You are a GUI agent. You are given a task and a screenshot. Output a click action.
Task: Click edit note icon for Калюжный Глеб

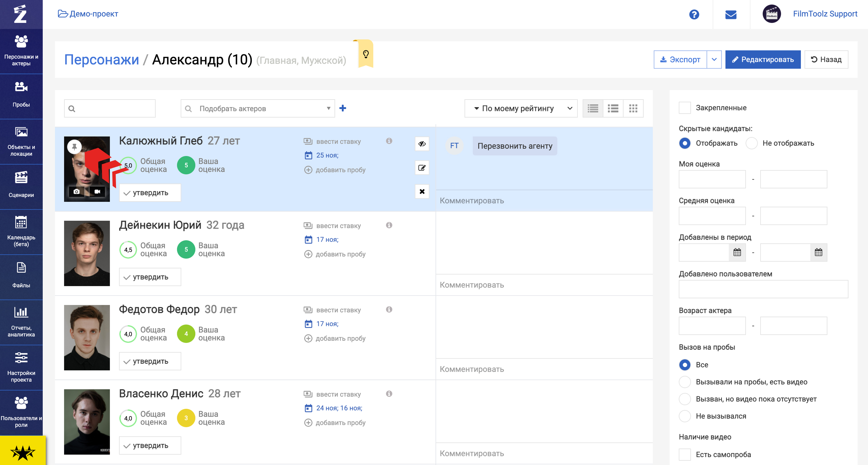point(421,168)
